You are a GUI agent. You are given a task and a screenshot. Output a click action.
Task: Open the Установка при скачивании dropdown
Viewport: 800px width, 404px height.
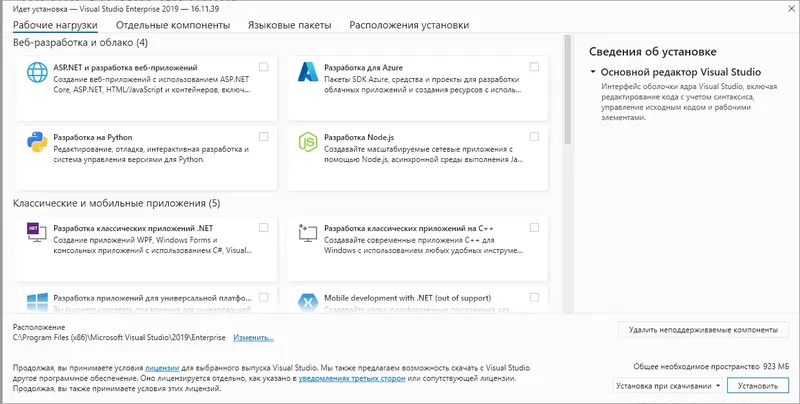click(x=669, y=386)
